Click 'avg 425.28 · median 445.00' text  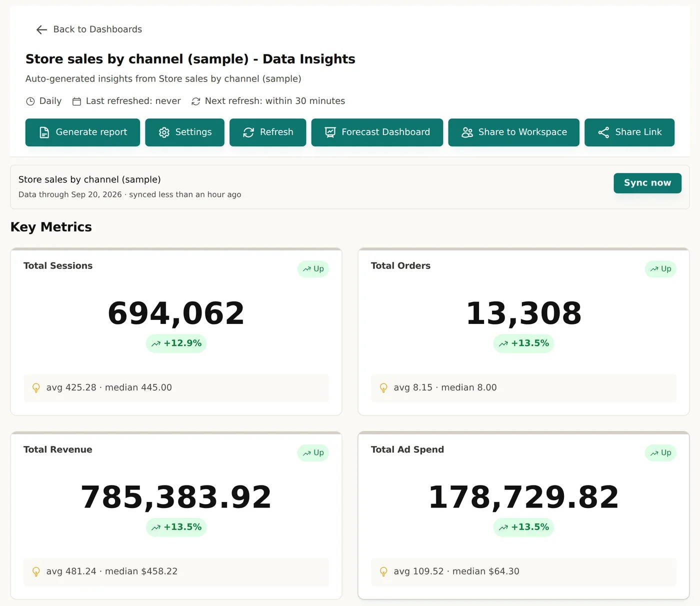(109, 387)
